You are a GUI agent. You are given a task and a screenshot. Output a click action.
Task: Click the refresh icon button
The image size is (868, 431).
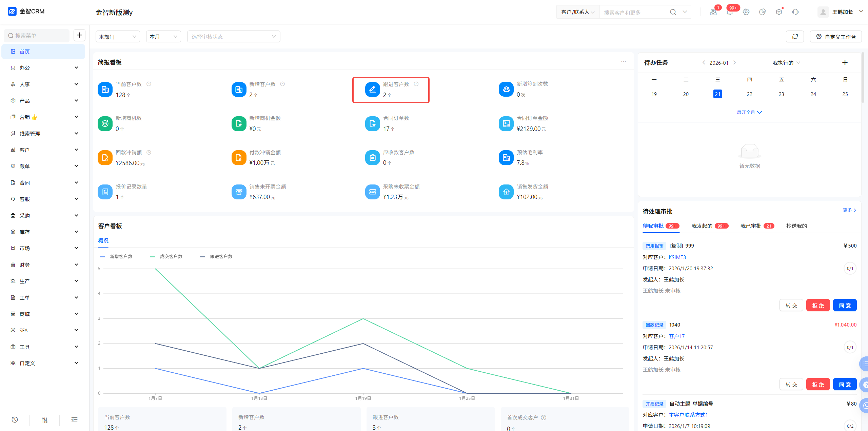794,37
